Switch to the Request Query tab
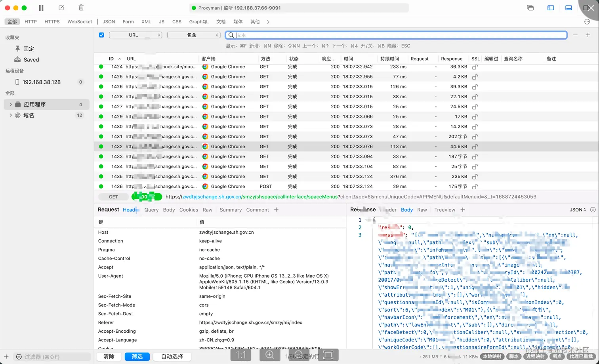This screenshot has width=599, height=364. [151, 210]
